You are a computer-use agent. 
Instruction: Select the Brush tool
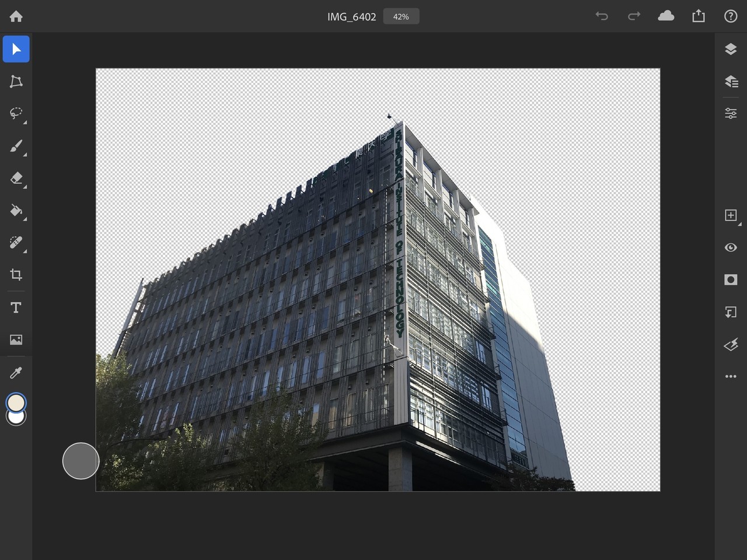pos(16,146)
